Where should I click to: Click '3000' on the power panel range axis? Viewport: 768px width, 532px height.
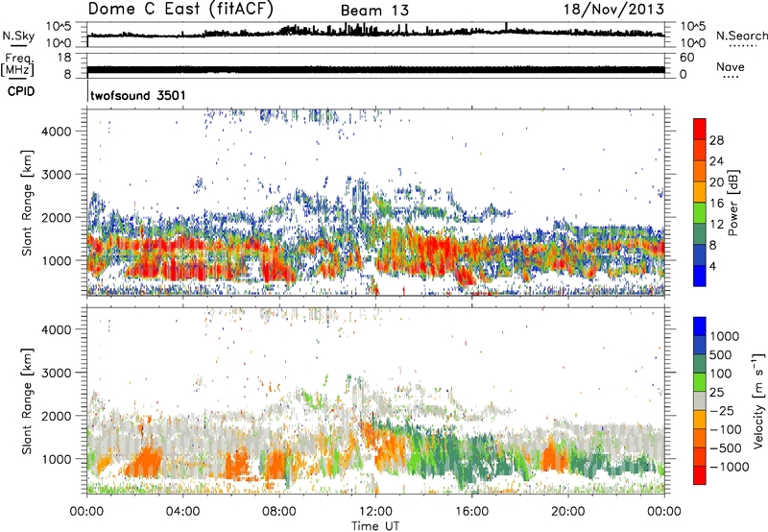[x=57, y=175]
